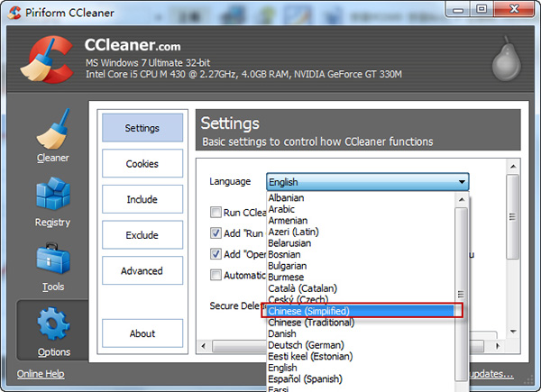Viewport: 541px width, 392px height.
Task: Choose Deutsch (German) in language list
Action: click(x=308, y=344)
